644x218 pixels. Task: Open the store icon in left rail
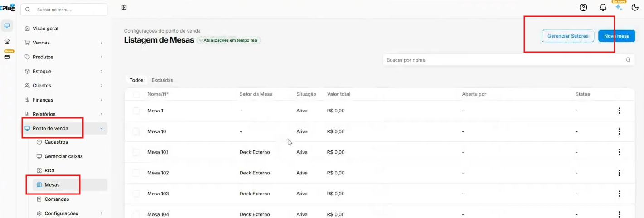(7, 41)
